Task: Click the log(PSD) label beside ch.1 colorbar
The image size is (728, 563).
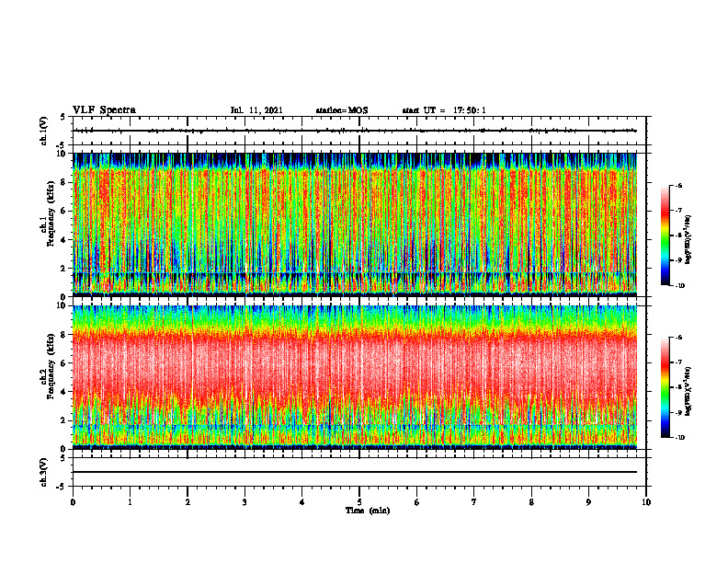Action: tap(688, 240)
